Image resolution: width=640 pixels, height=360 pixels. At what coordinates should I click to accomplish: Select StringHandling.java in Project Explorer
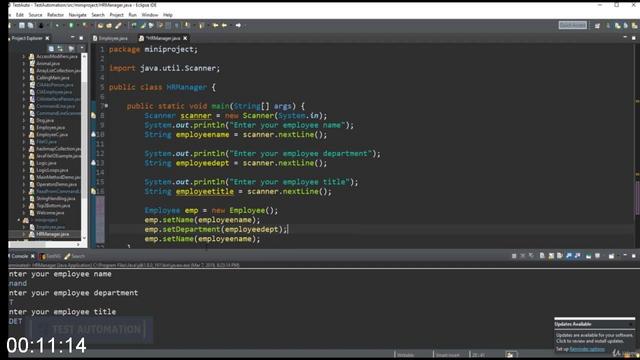click(x=56, y=199)
